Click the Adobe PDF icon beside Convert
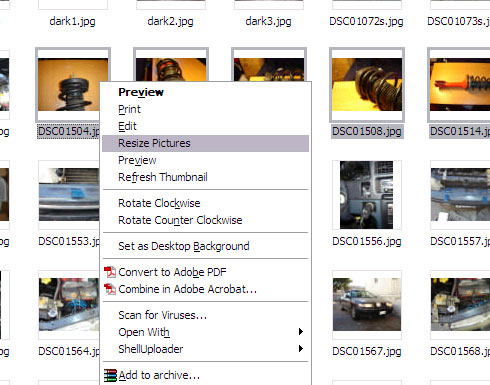490x385 pixels. click(x=110, y=272)
